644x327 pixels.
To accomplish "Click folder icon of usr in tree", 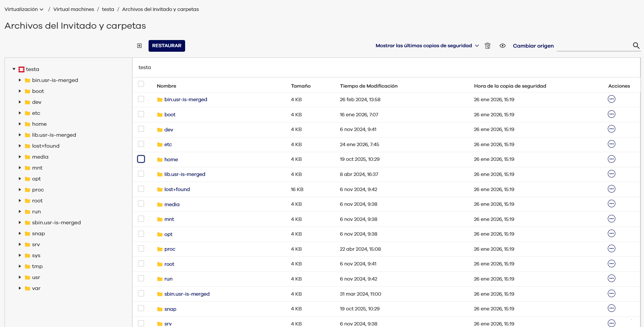I will [28, 278].
